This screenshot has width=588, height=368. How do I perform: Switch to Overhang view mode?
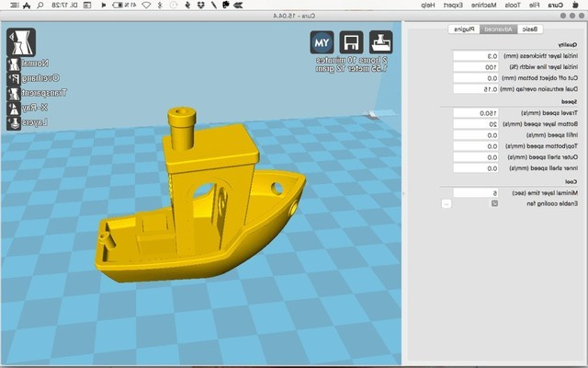(14, 79)
